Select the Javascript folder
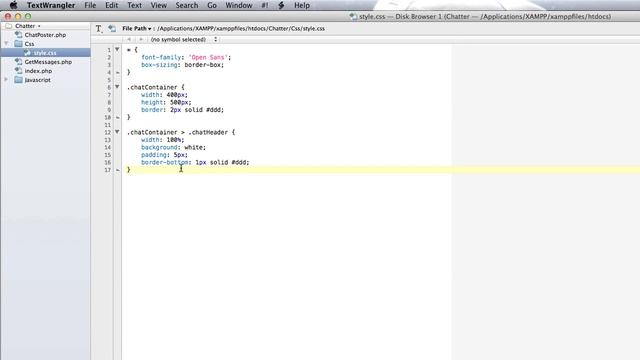The image size is (640, 360). 38,80
